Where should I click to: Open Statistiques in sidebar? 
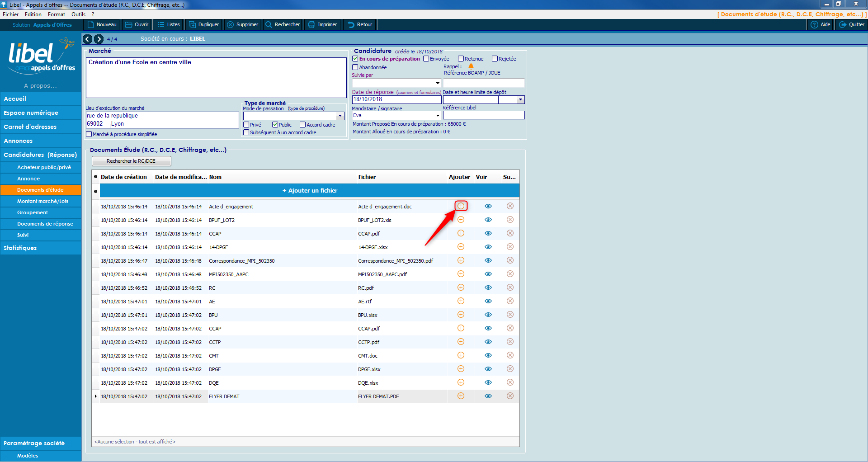tap(41, 248)
